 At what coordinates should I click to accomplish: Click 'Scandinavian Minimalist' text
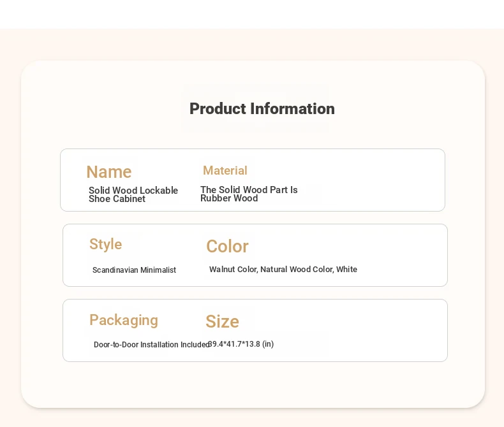(134, 270)
